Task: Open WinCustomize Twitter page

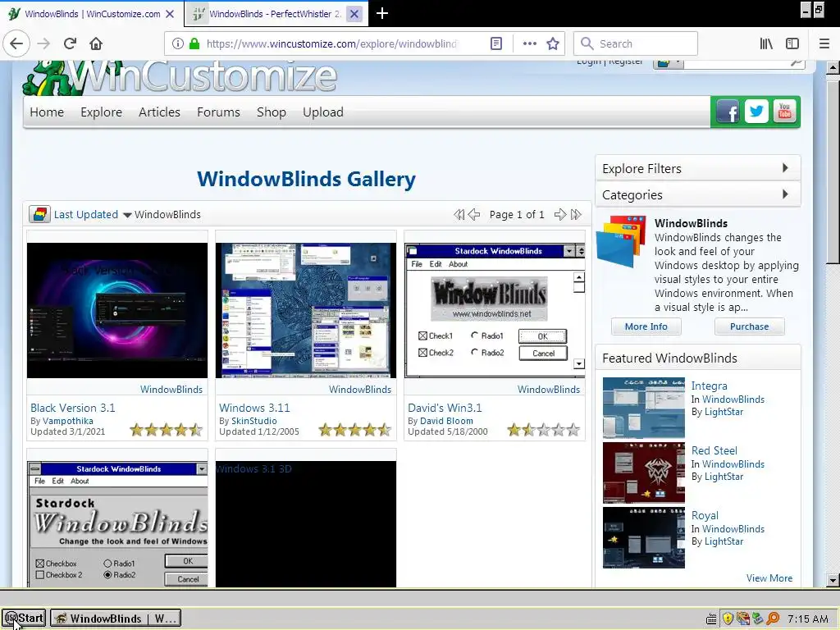Action: click(756, 112)
